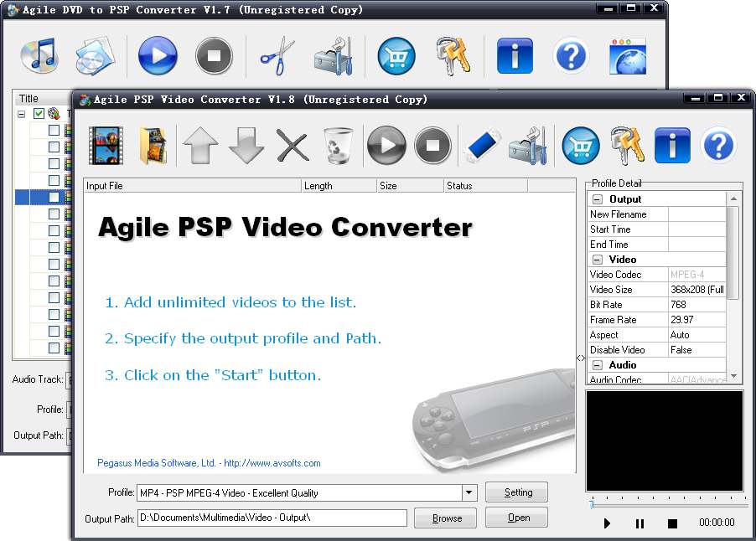The height and width of the screenshot is (541, 756).
Task: Select the New Filename value field
Action: pos(697,214)
